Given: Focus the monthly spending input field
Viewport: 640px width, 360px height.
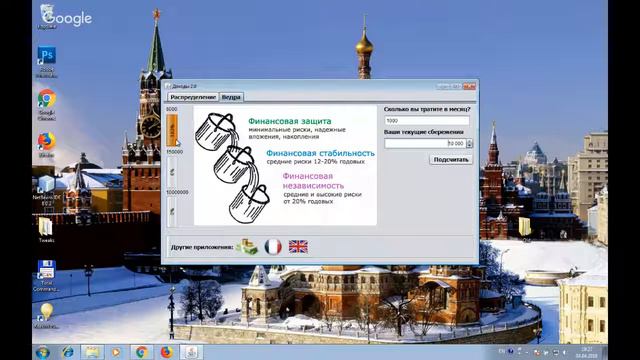Looking at the screenshot, I should coord(427,121).
